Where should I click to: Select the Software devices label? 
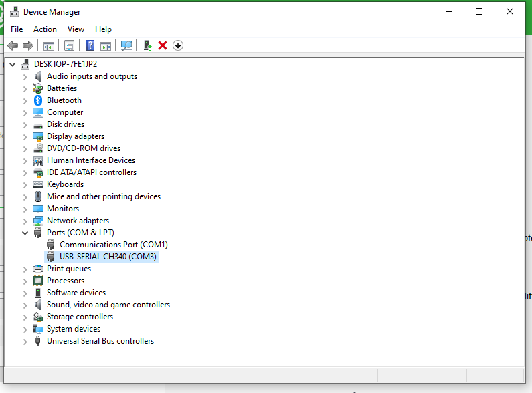pyautogui.click(x=76, y=293)
